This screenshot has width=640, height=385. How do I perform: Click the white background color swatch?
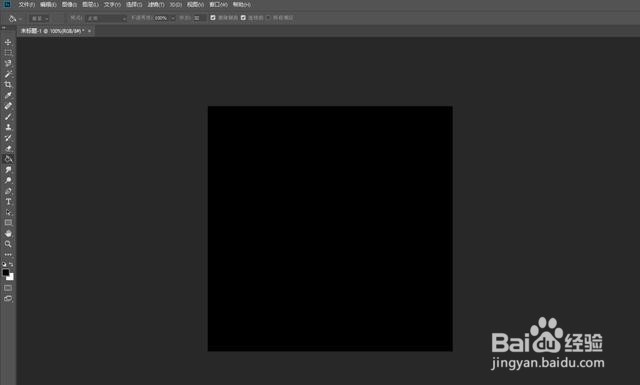[x=11, y=278]
